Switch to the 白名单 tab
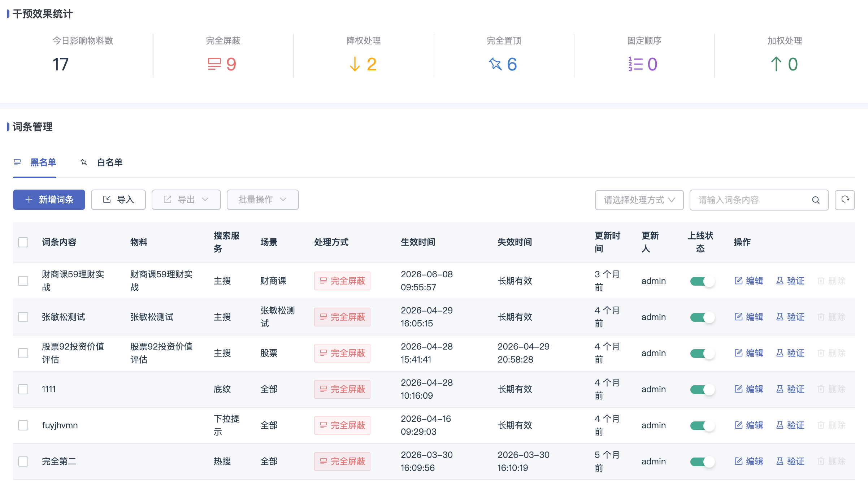This screenshot has width=868, height=481. (101, 162)
